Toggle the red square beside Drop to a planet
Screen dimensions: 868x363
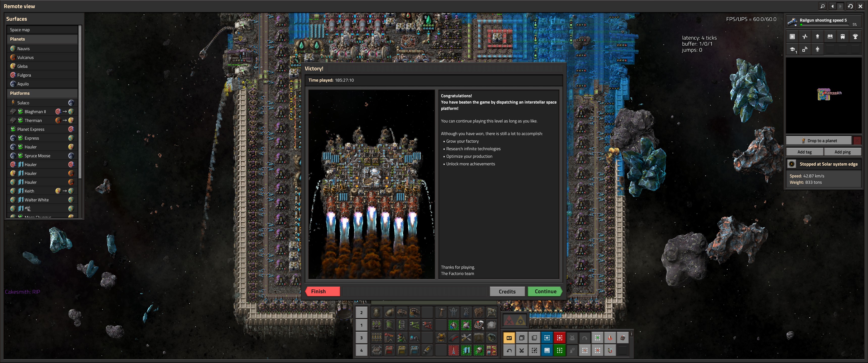click(857, 140)
